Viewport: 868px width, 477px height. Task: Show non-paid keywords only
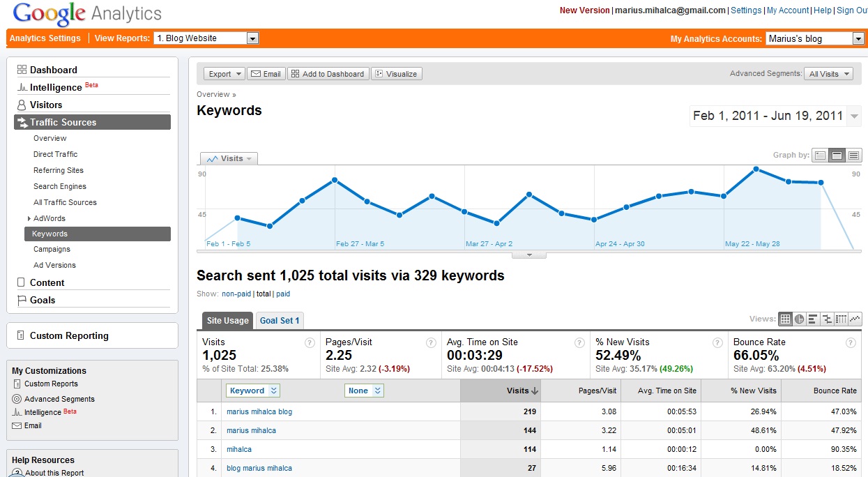(236, 294)
